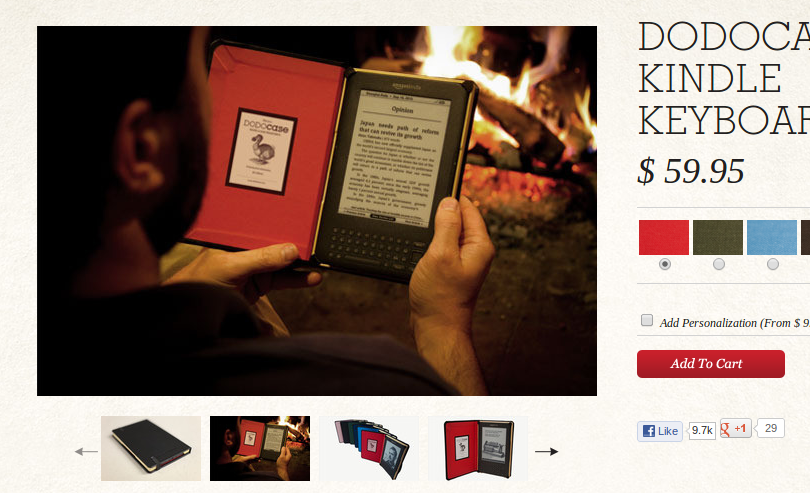
Task: Select the blue color radio button
Action: [773, 264]
